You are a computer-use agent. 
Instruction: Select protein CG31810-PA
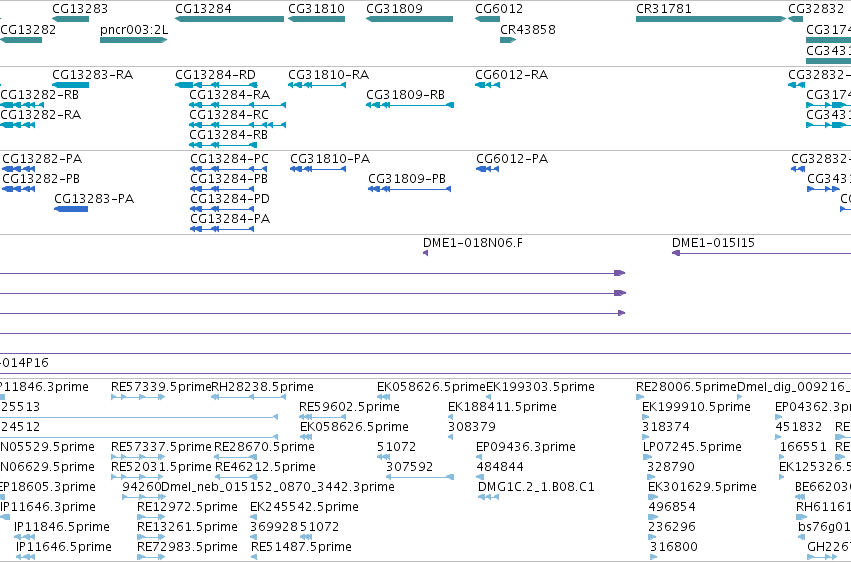pos(318,169)
